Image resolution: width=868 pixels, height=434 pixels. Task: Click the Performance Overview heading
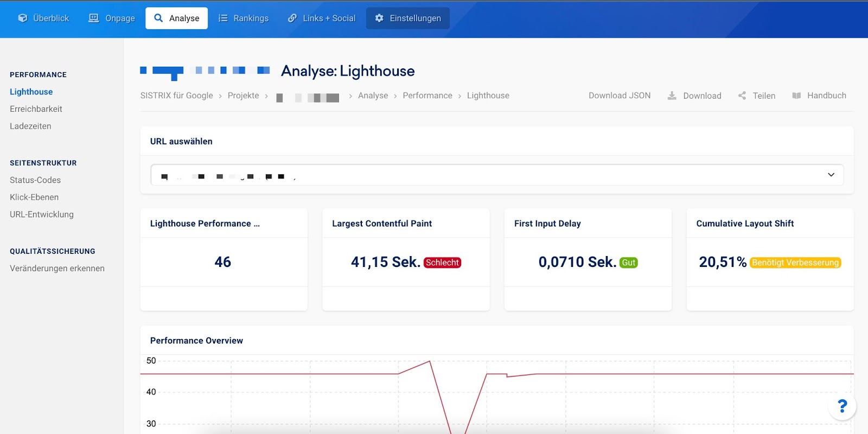pyautogui.click(x=196, y=341)
